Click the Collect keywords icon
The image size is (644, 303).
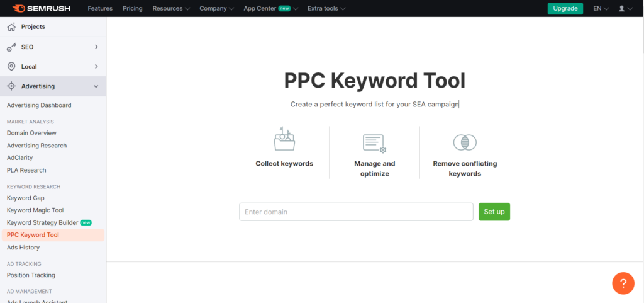coord(284,139)
